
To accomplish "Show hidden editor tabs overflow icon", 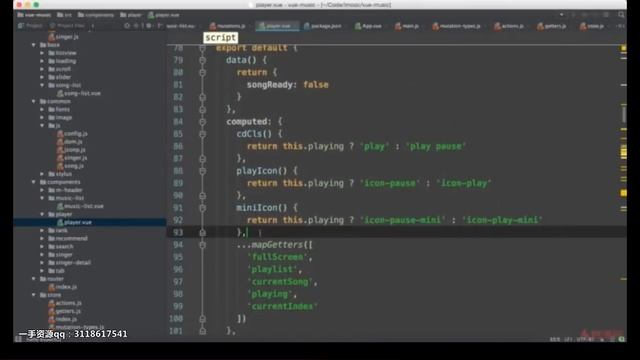I will pyautogui.click(x=620, y=26).
